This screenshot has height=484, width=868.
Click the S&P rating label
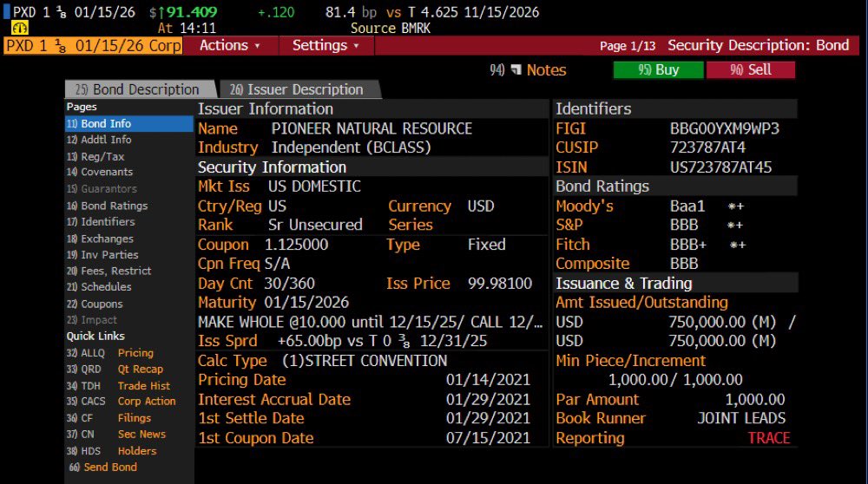(569, 226)
